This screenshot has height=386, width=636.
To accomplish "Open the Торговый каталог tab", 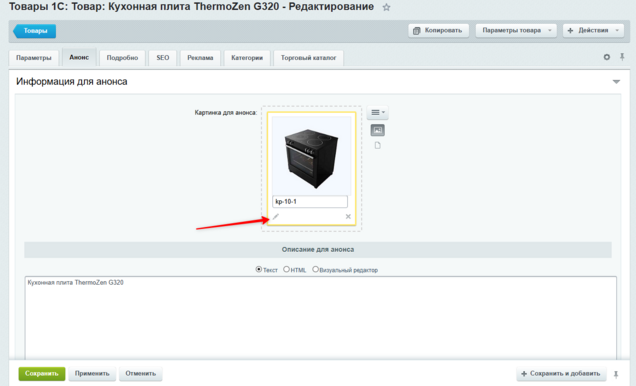I will coord(308,58).
